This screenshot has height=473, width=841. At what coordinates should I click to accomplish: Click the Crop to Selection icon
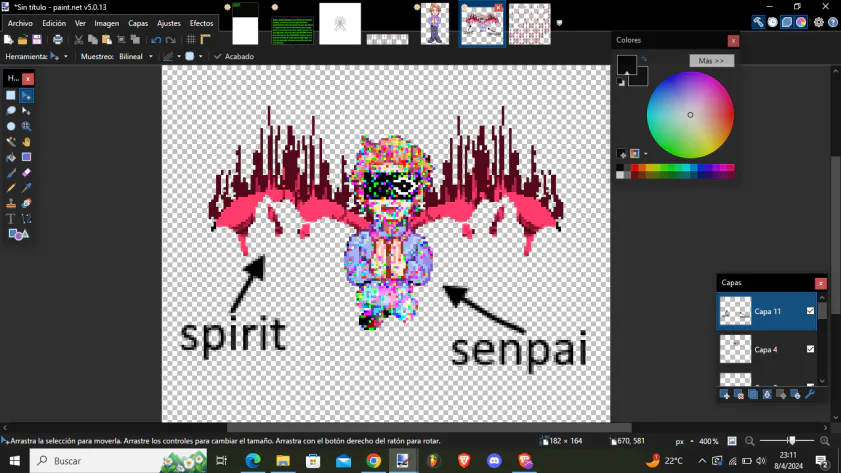pos(121,40)
